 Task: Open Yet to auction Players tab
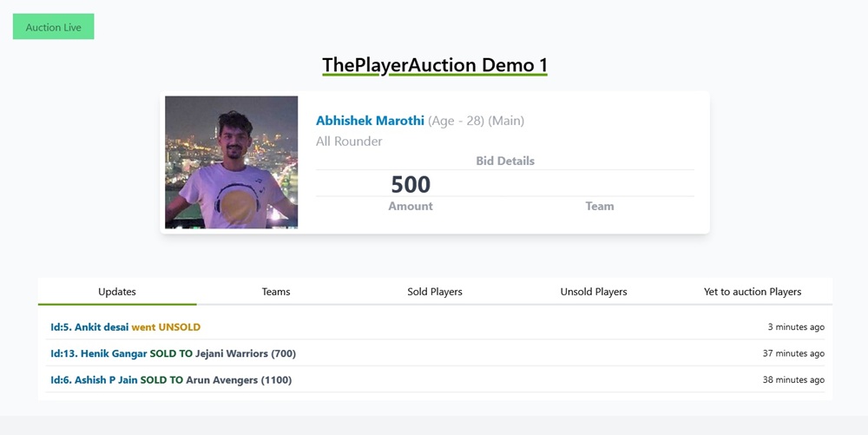pyautogui.click(x=753, y=292)
